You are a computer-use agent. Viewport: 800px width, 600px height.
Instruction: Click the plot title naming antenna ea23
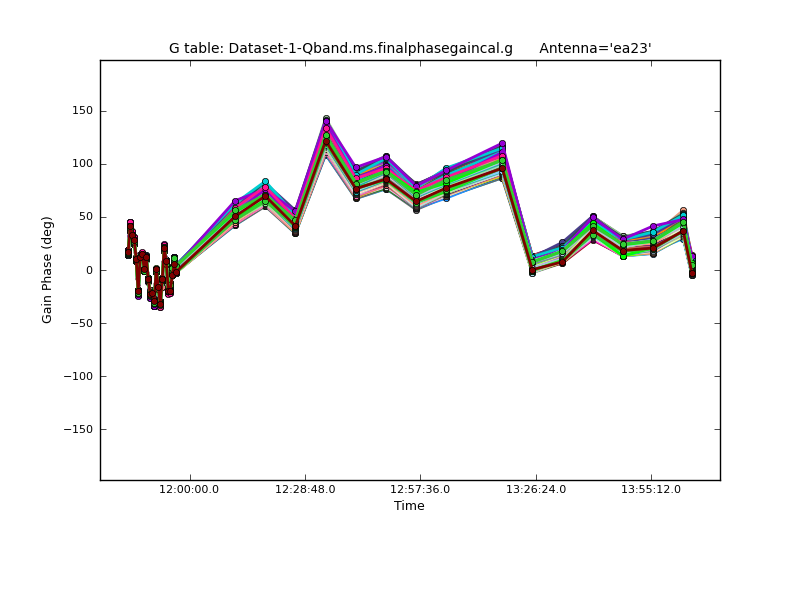click(409, 48)
